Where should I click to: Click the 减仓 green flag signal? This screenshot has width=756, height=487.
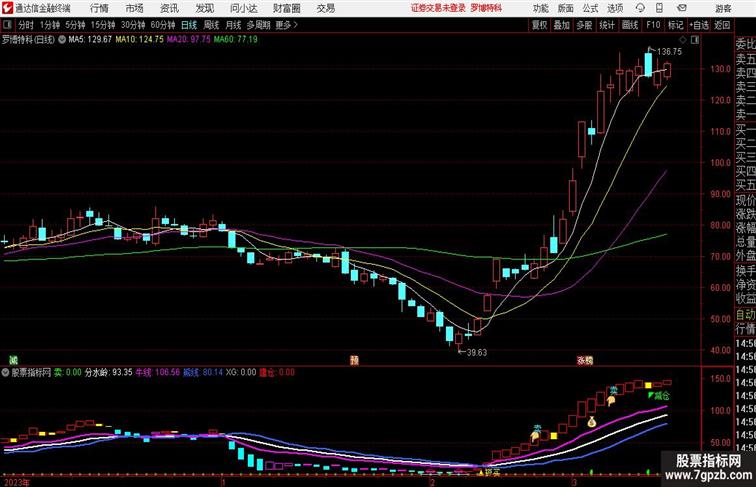[x=659, y=396]
